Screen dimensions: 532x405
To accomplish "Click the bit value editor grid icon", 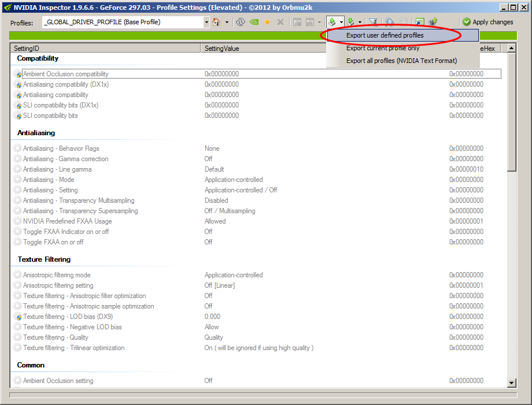I will pyautogui.click(x=403, y=22).
